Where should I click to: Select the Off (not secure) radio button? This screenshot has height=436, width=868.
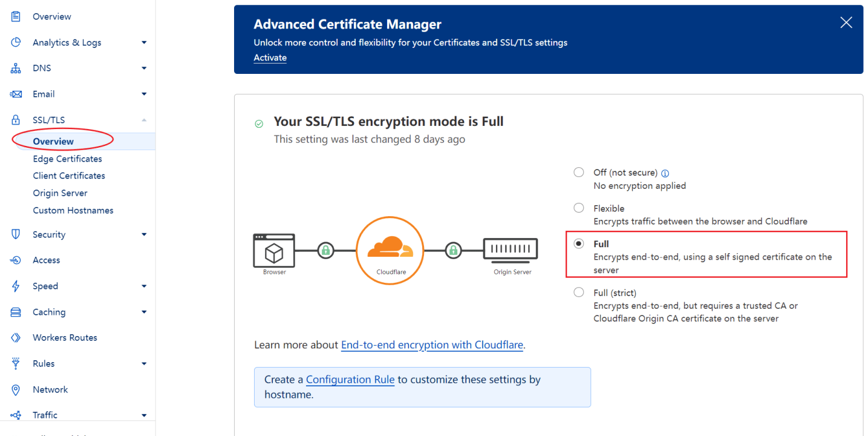pos(579,172)
